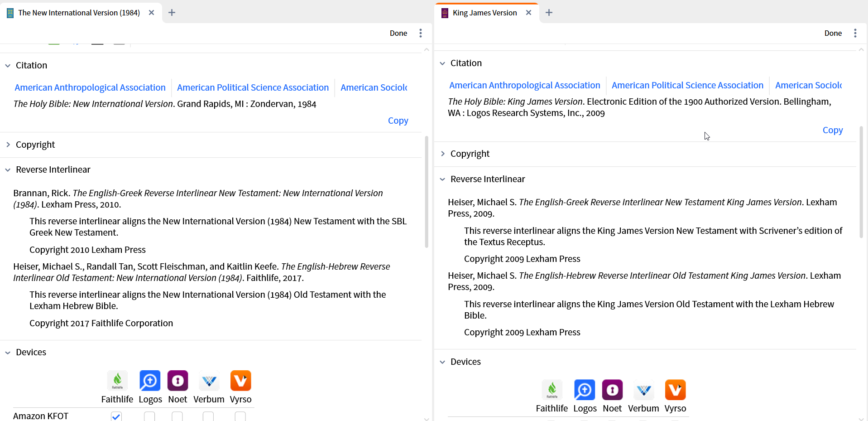The width and height of the screenshot is (868, 421).
Task: Close The New International Version (1984) tab
Action: pos(152,13)
